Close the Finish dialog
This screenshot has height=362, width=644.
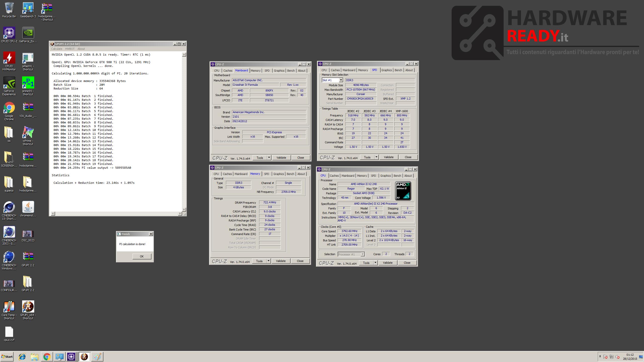151,234
